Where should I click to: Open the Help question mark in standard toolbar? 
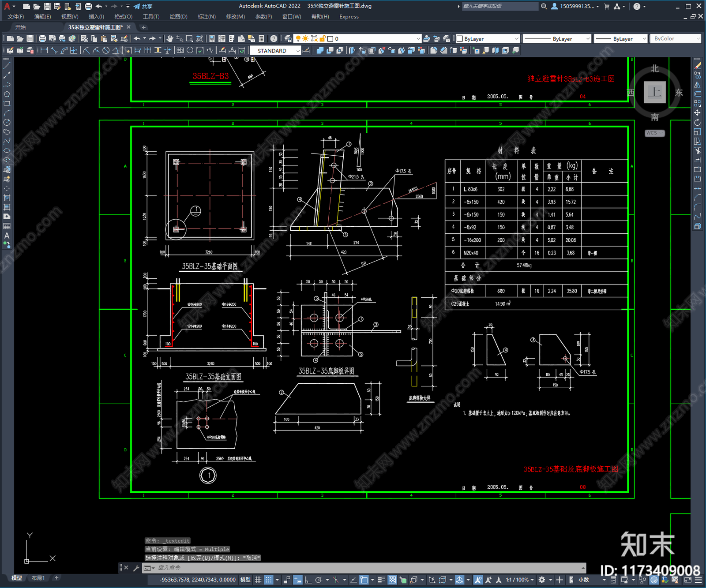(x=274, y=39)
